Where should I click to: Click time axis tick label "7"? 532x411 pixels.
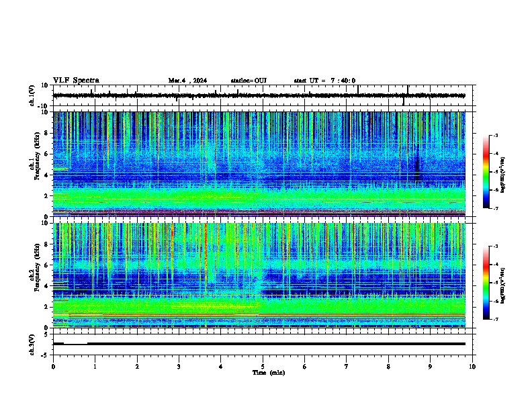(x=347, y=367)
